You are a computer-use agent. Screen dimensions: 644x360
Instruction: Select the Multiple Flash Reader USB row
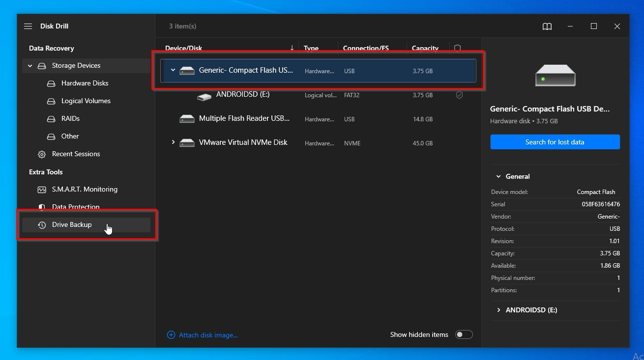point(318,119)
